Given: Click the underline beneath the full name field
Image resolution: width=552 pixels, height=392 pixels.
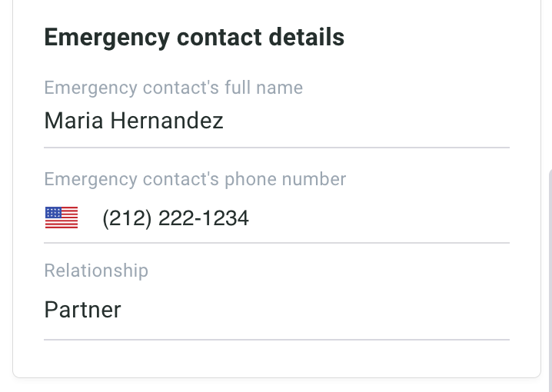Looking at the screenshot, I should (x=277, y=147).
